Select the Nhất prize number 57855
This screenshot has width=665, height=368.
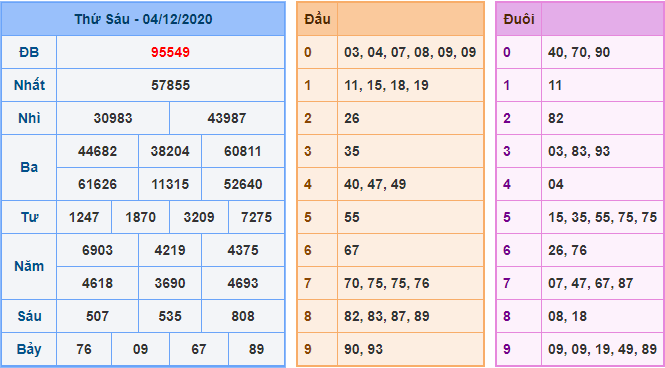tap(170, 85)
